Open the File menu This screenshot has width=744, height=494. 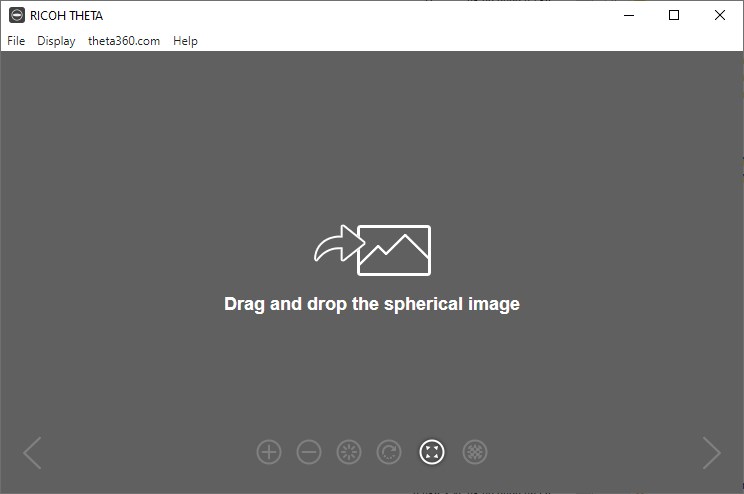click(16, 41)
